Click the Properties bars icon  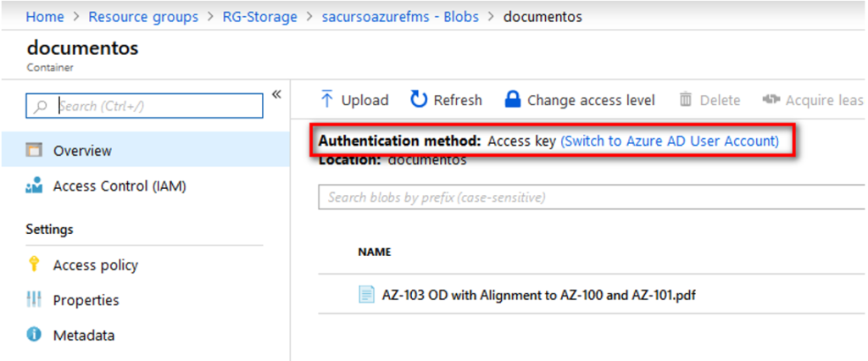[34, 300]
